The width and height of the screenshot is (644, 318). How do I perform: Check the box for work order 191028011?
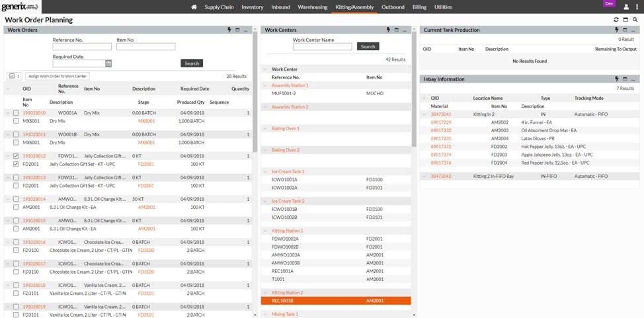point(16,134)
